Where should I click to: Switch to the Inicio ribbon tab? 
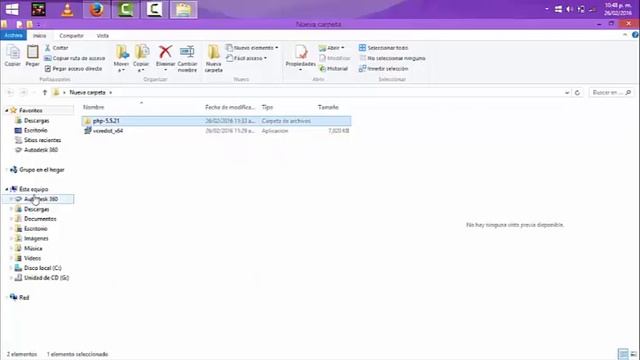pos(40,36)
